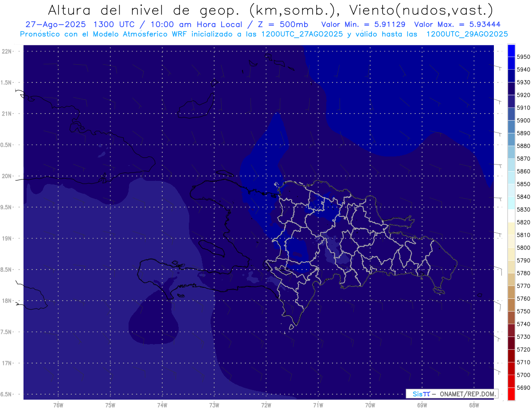The height and width of the screenshot is (411, 532).
Task: Click the '5900' colorbar value label
Action: pyautogui.click(x=524, y=121)
